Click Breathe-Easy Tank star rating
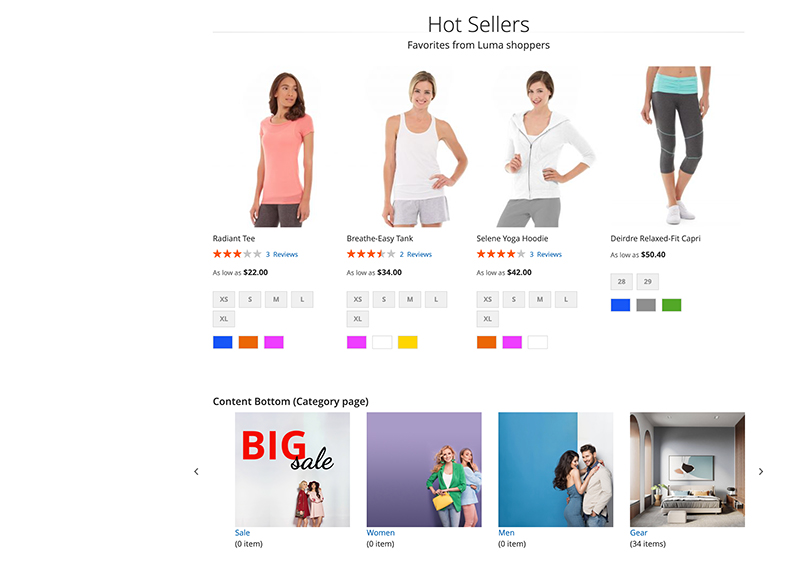Image resolution: width=800 pixels, height=566 pixels. pyautogui.click(x=371, y=254)
